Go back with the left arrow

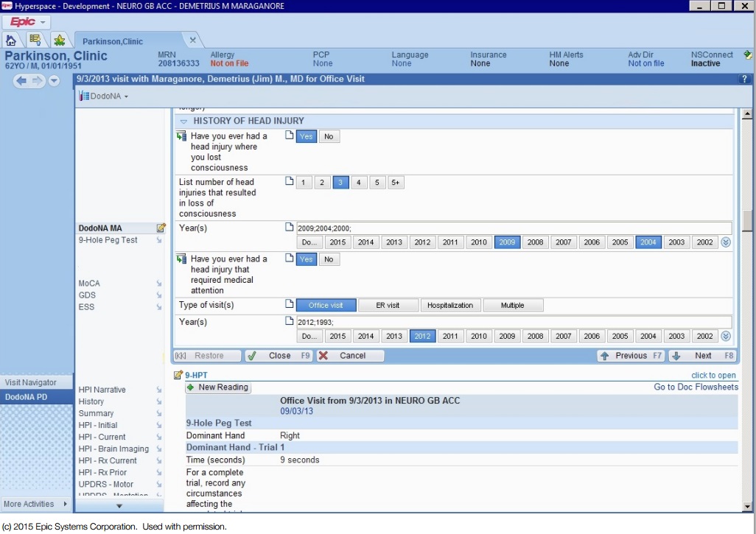pos(21,81)
